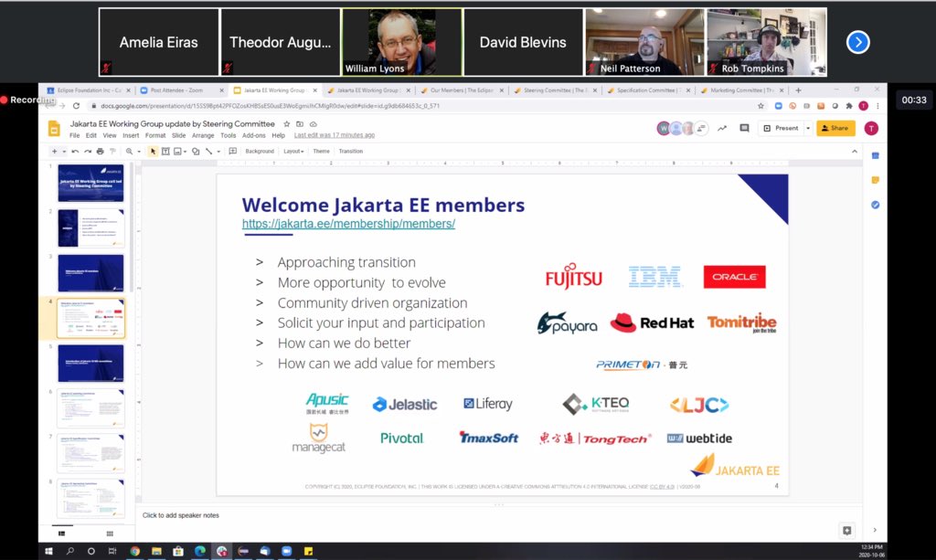Open the activity dashboard trend icon

(x=722, y=128)
